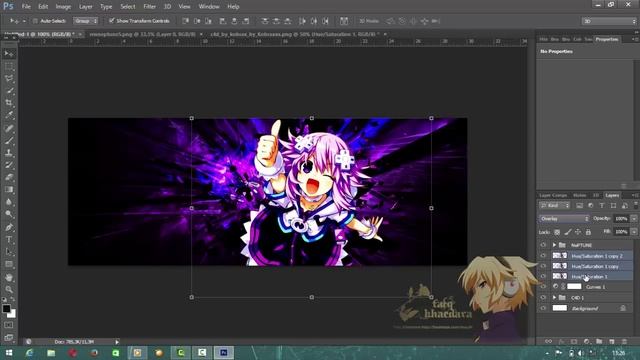Toggle Quick Mask mode icon
Viewport: 640px width, 360px height.
[9, 325]
